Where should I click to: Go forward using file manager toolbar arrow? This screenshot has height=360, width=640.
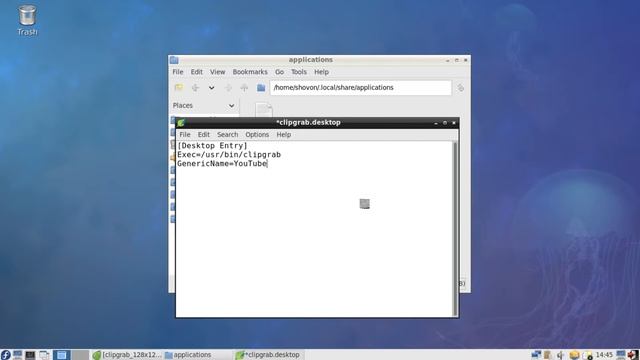228,88
